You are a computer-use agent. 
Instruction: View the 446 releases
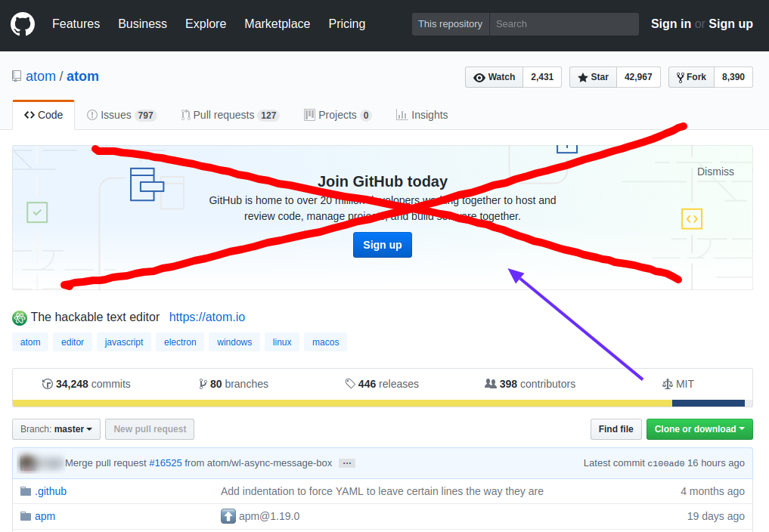[x=382, y=384]
